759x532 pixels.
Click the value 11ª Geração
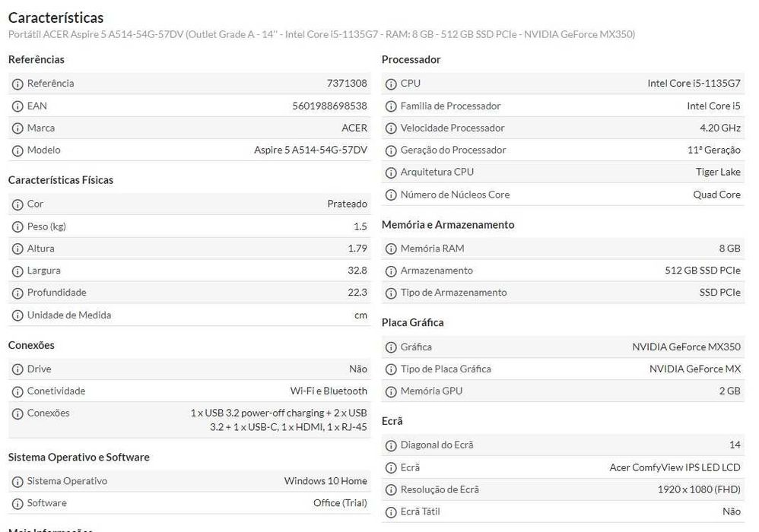click(714, 150)
